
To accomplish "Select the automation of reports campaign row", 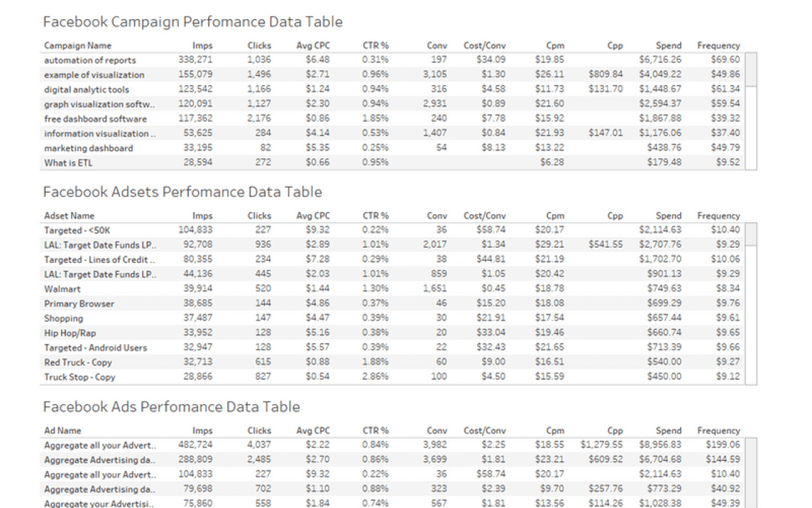I will click(89, 60).
